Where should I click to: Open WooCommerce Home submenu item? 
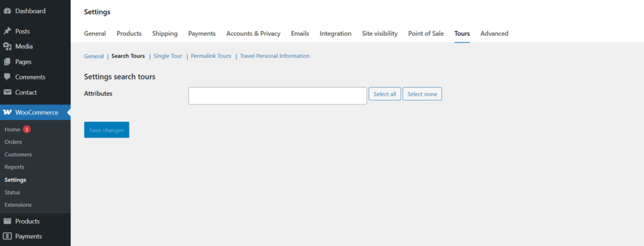13,130
